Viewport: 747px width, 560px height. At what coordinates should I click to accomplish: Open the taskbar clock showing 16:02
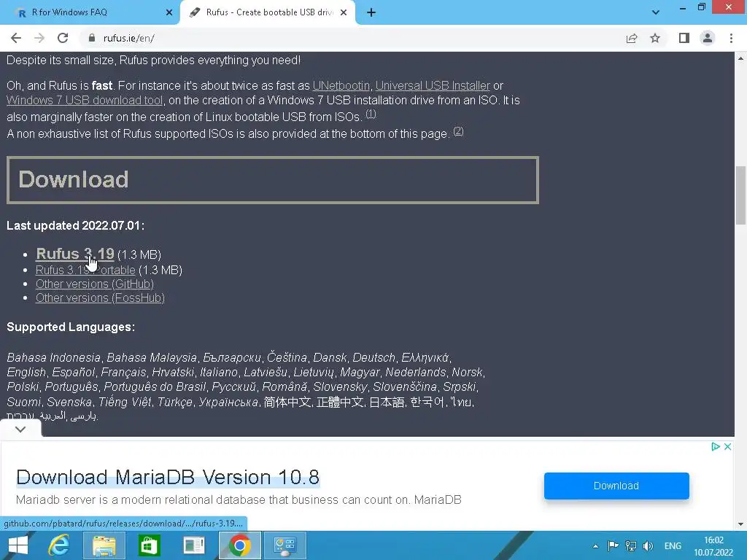713,546
